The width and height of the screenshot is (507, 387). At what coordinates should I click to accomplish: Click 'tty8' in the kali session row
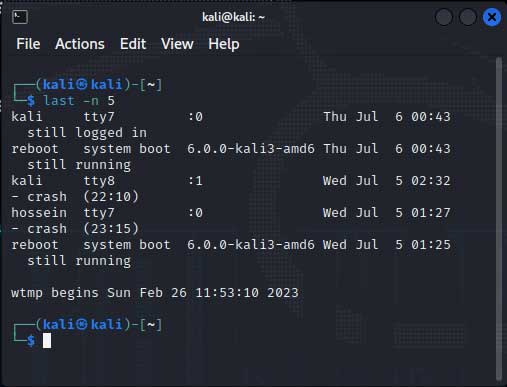point(99,181)
